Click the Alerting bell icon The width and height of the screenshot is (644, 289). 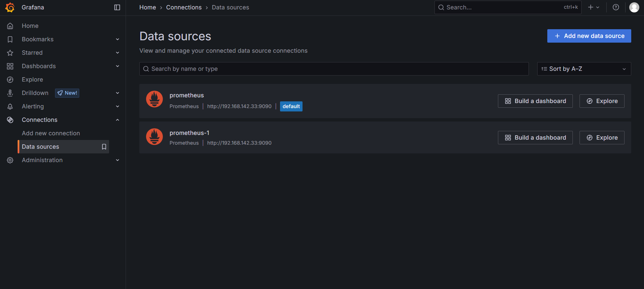(10, 106)
